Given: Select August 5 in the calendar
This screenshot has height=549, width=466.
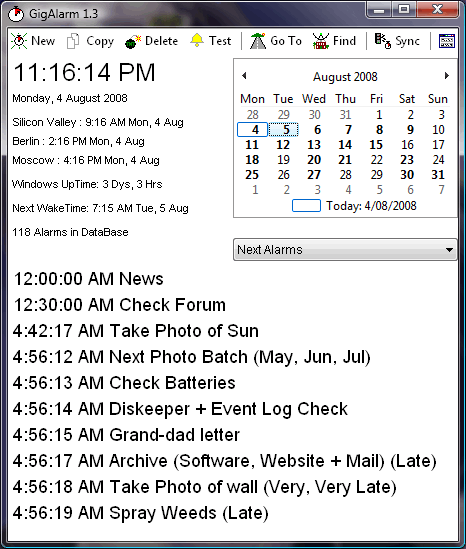Looking at the screenshot, I should (x=283, y=130).
